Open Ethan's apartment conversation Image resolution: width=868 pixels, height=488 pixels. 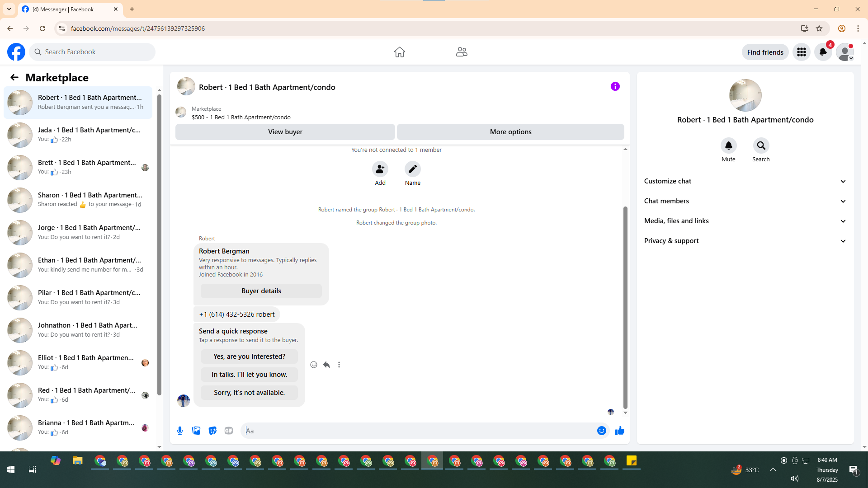(x=78, y=265)
